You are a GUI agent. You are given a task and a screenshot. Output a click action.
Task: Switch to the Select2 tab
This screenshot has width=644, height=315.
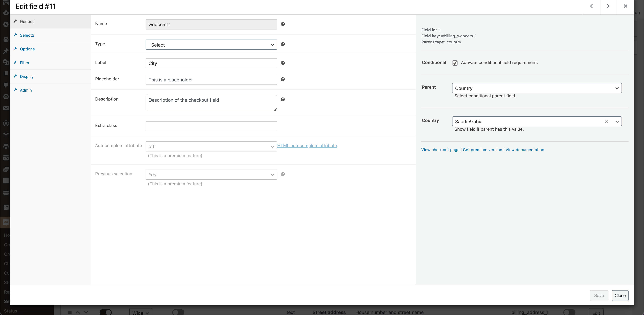click(x=50, y=35)
